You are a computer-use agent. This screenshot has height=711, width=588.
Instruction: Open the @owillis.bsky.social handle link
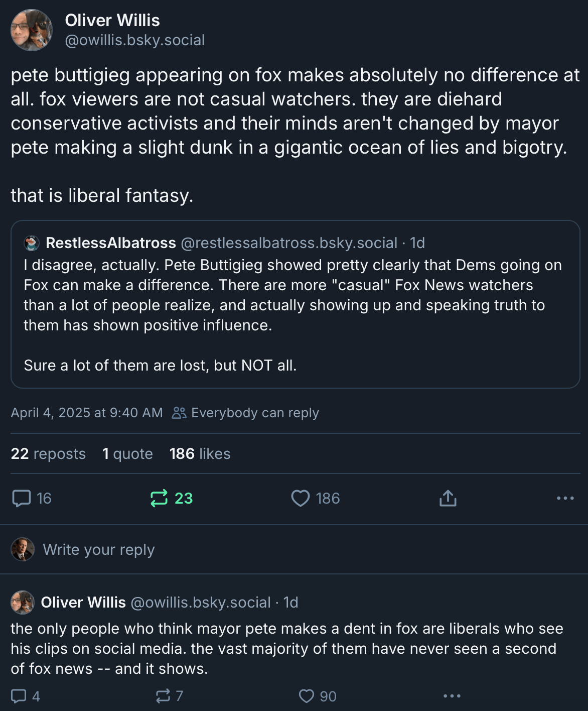coord(135,40)
